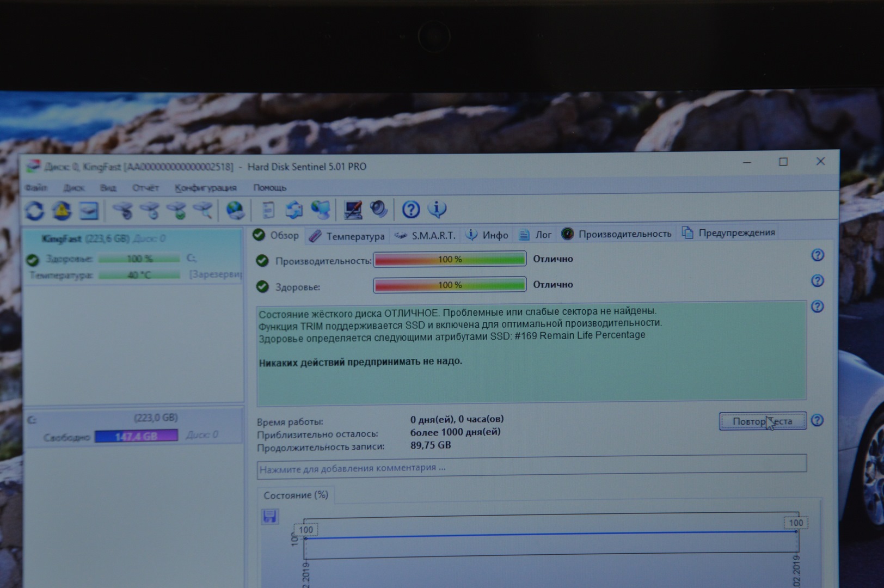Click the value '89,75 GB'
The image size is (884, 588).
[431, 445]
